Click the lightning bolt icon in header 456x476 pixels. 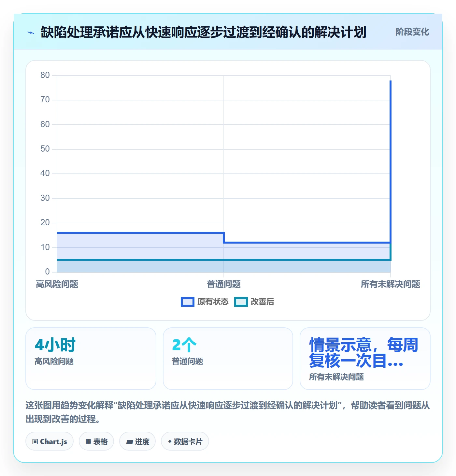[31, 33]
